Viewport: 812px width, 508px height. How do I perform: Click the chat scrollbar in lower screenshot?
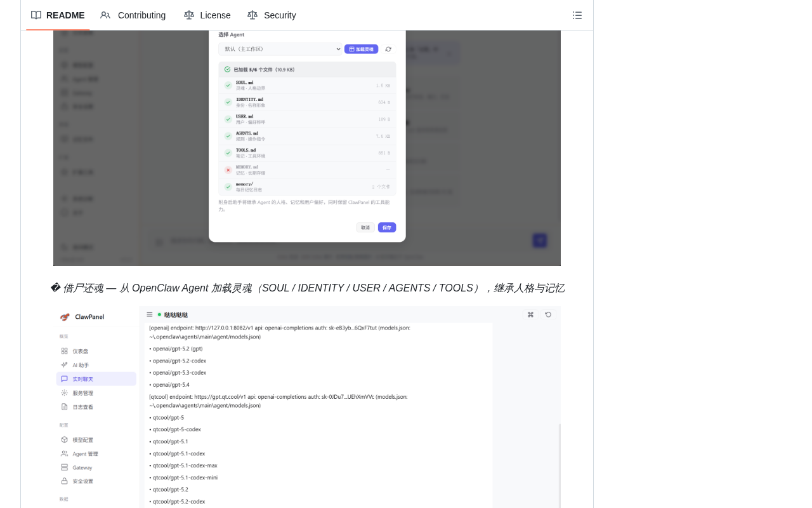[559, 467]
